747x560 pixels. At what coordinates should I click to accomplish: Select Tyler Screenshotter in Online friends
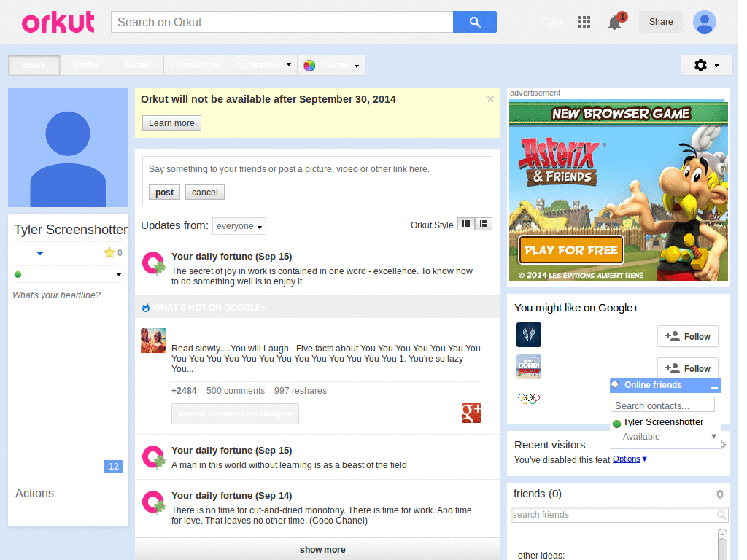[x=662, y=422]
